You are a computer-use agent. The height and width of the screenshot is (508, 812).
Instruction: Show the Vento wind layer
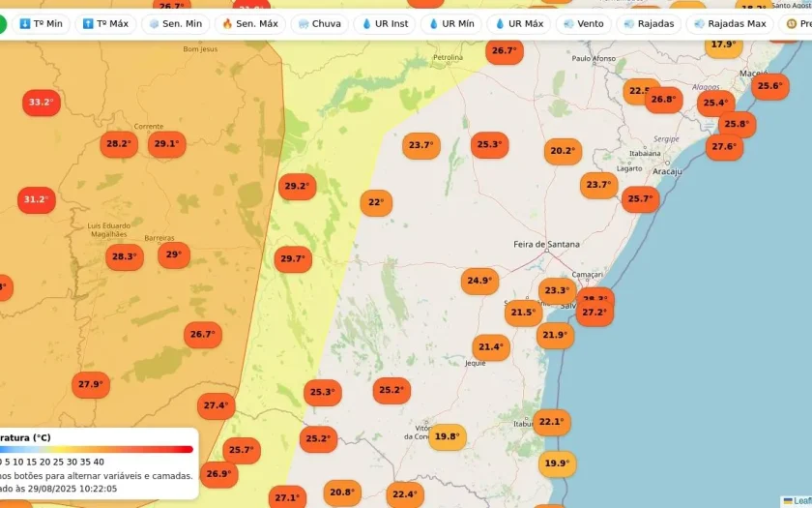(x=583, y=24)
